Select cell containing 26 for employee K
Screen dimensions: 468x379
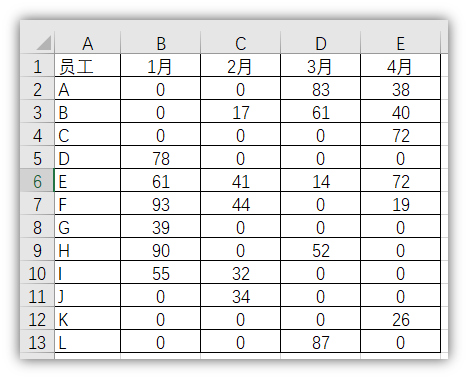click(401, 318)
